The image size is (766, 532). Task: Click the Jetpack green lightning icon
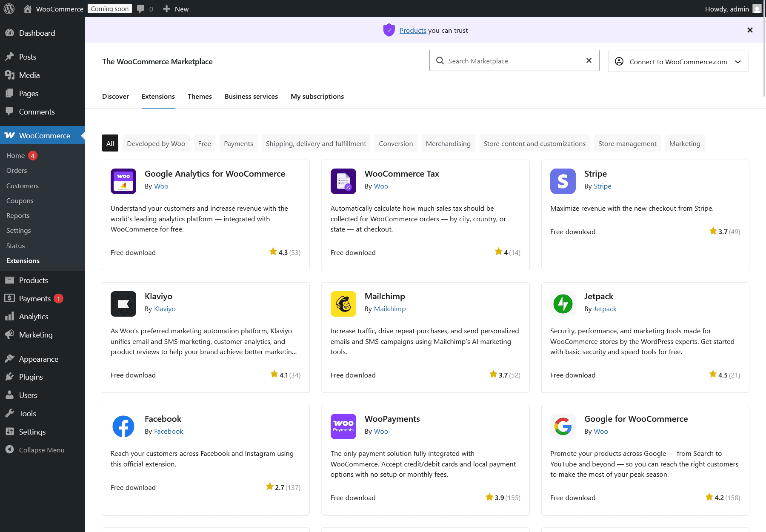[x=563, y=304]
